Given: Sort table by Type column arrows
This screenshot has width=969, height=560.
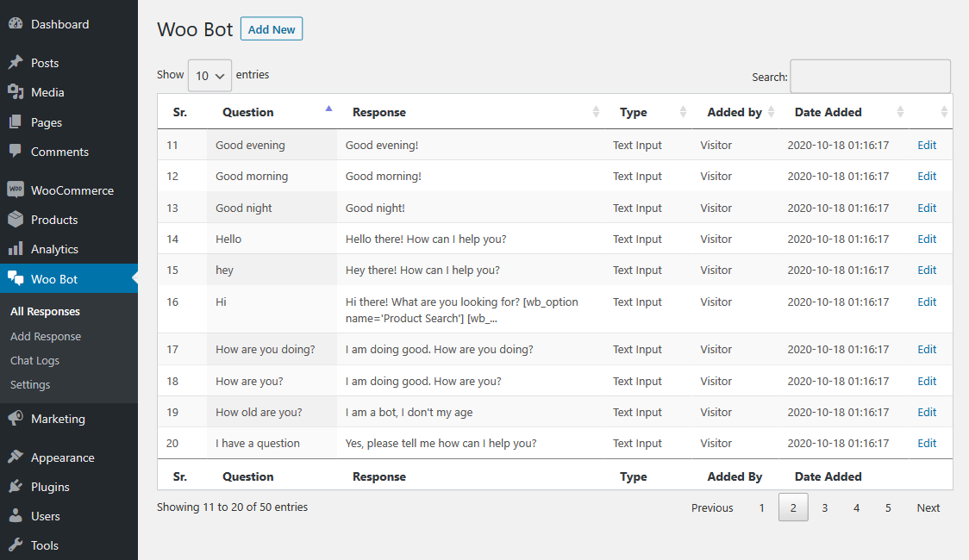Looking at the screenshot, I should (683, 112).
